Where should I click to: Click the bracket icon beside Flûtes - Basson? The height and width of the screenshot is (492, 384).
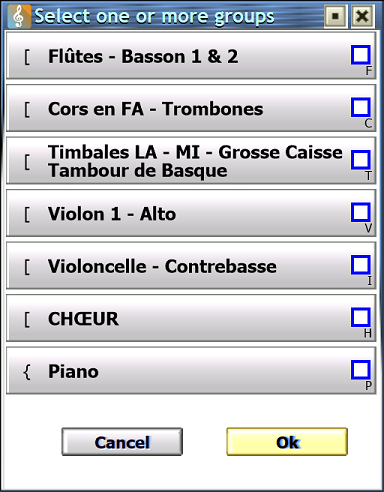tap(27, 57)
